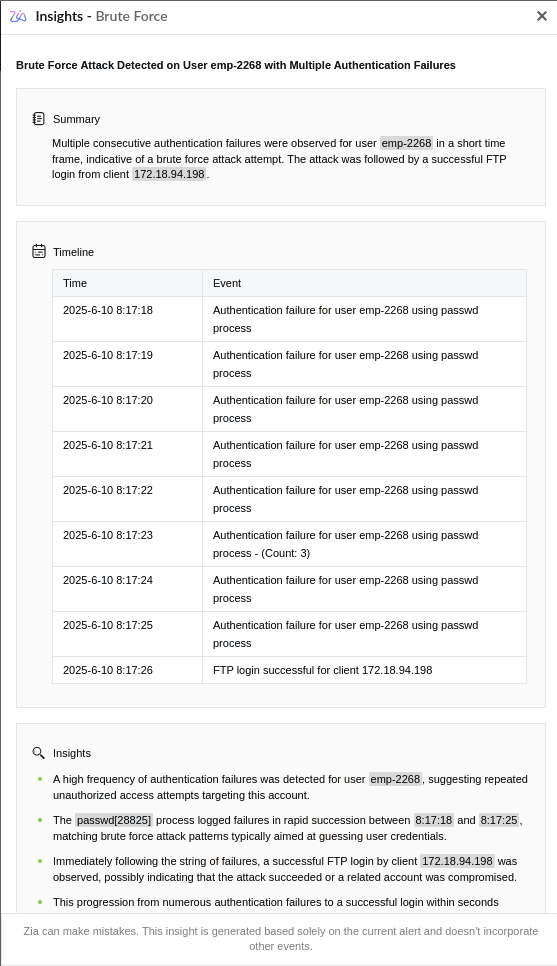Viewport: 557px width, 966px height.
Task: Click the Time column header
Action: 128,283
